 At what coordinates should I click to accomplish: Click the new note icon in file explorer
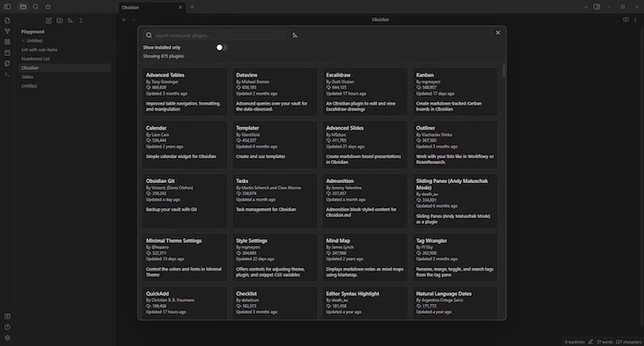click(49, 20)
